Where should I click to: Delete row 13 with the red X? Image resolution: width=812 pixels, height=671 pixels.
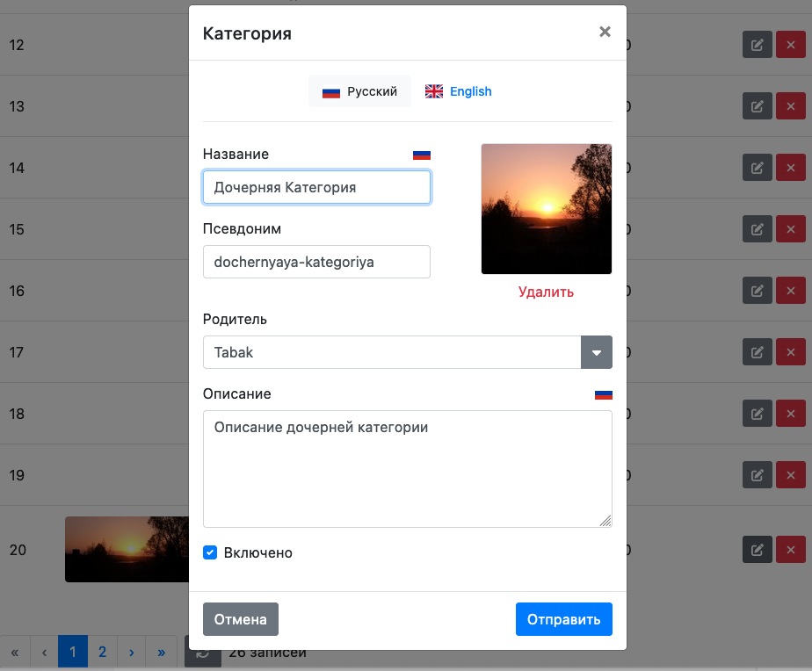point(790,106)
